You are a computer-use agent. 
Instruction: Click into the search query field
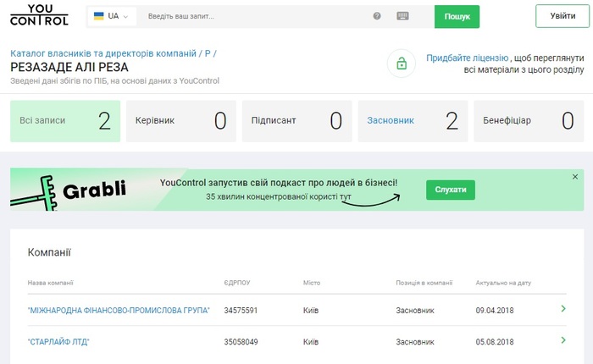coord(254,16)
